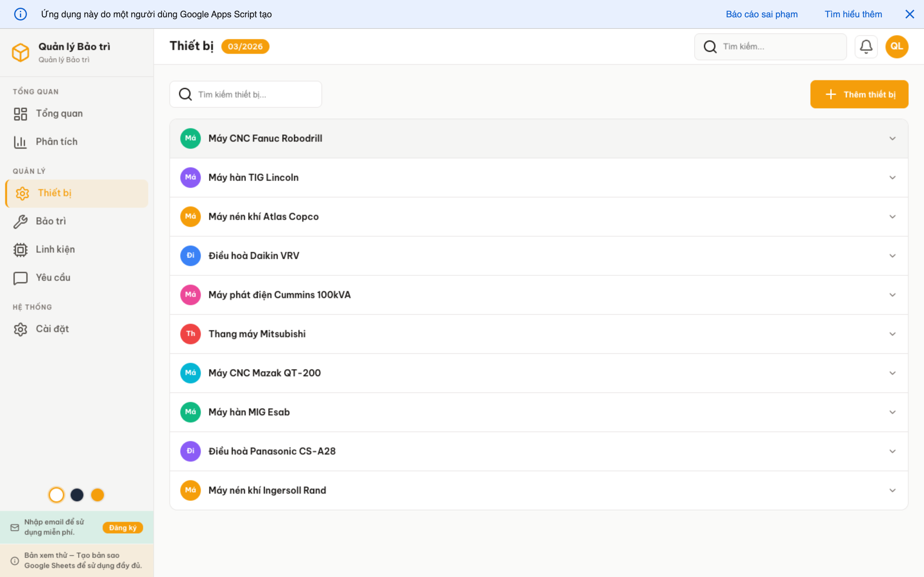Open the Tìm hiểu thêm link
The height and width of the screenshot is (577, 924).
pos(853,14)
